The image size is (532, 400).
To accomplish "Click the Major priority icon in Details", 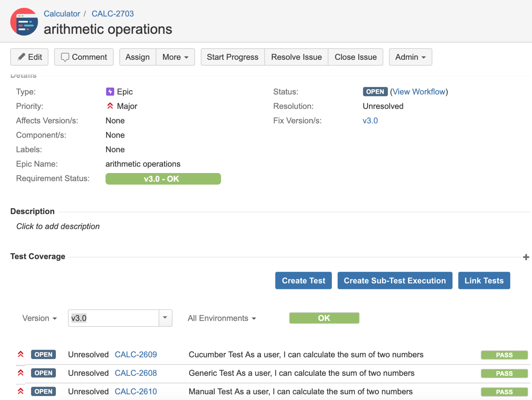I will 110,106.
